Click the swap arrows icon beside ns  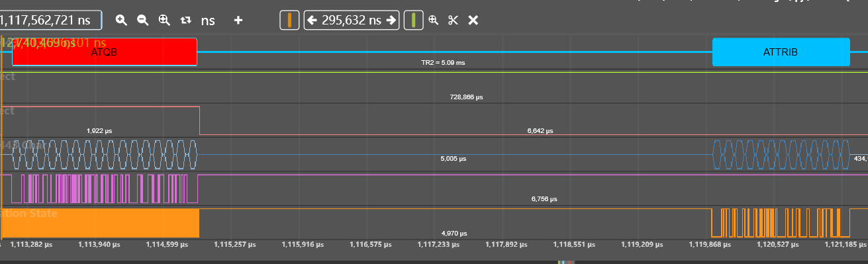click(186, 20)
